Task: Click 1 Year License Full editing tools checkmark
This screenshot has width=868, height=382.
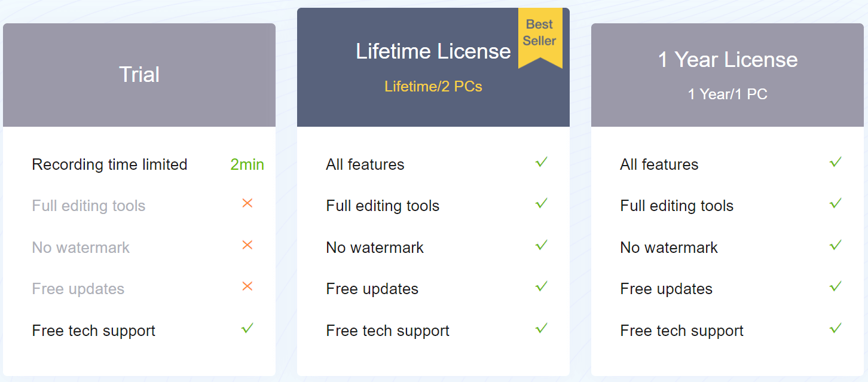Action: coord(836,203)
